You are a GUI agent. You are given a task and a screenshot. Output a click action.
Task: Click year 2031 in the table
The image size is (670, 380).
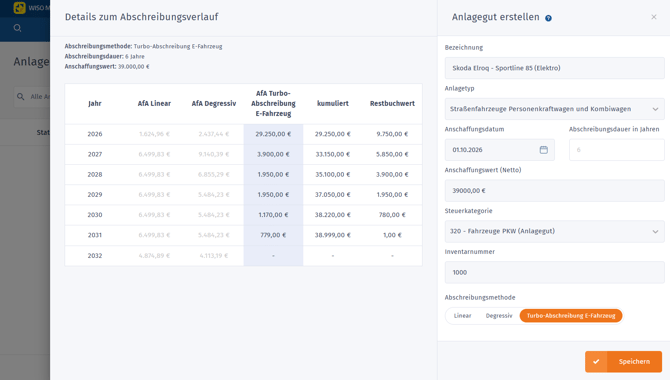(x=95, y=235)
